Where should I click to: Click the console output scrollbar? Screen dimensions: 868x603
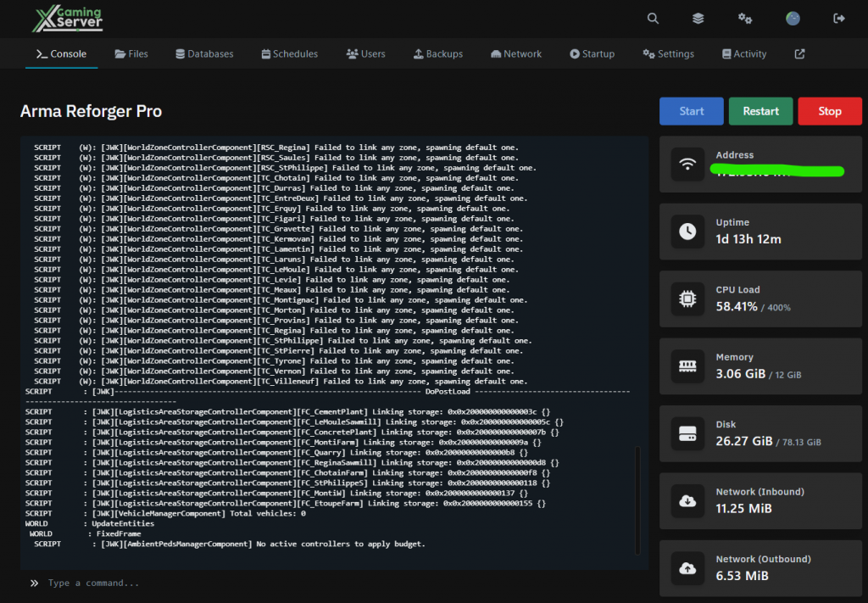tap(637, 500)
